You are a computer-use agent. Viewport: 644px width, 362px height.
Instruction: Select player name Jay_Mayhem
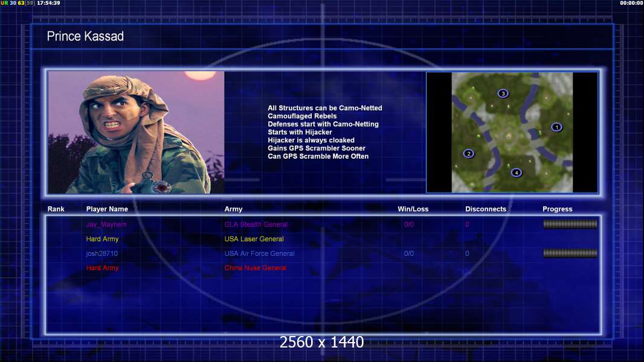(106, 224)
